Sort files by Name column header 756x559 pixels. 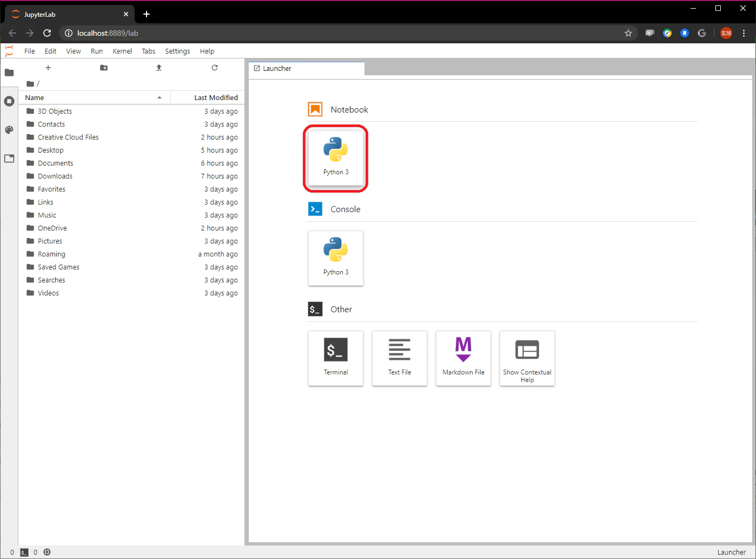pos(95,97)
